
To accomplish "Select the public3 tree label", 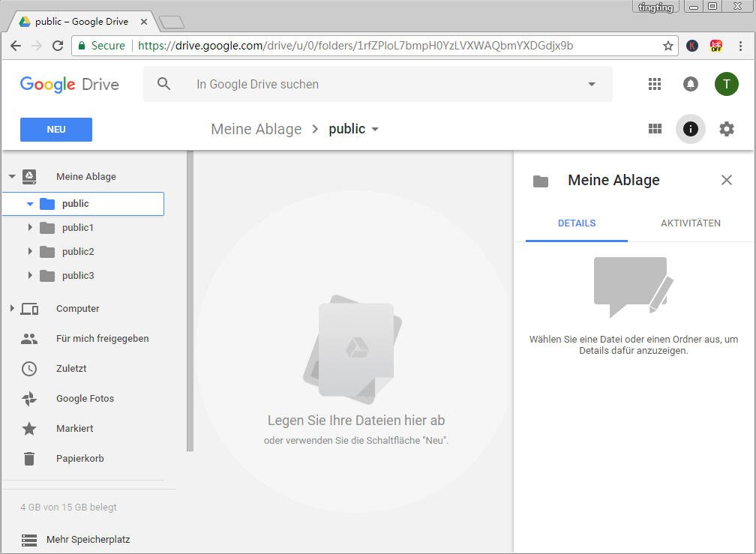I will pos(78,276).
